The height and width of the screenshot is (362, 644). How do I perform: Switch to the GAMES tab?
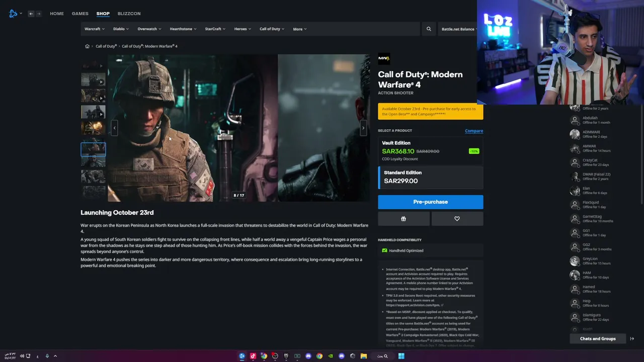(x=80, y=14)
